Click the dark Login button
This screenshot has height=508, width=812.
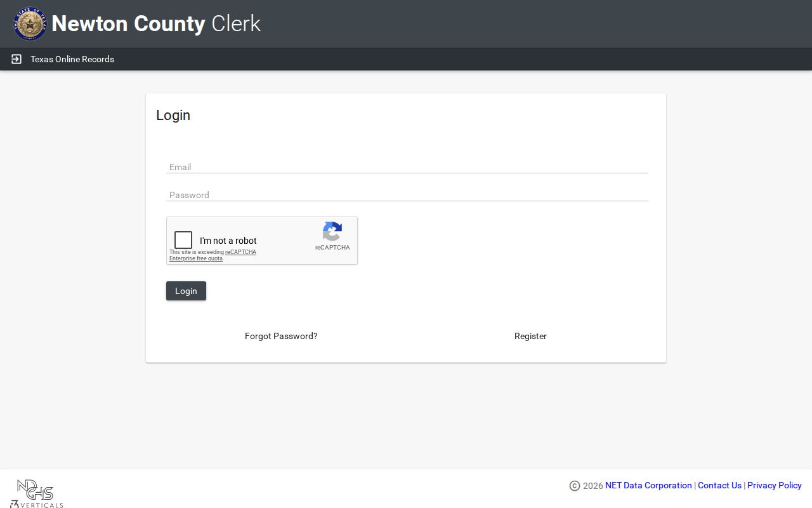tap(186, 291)
